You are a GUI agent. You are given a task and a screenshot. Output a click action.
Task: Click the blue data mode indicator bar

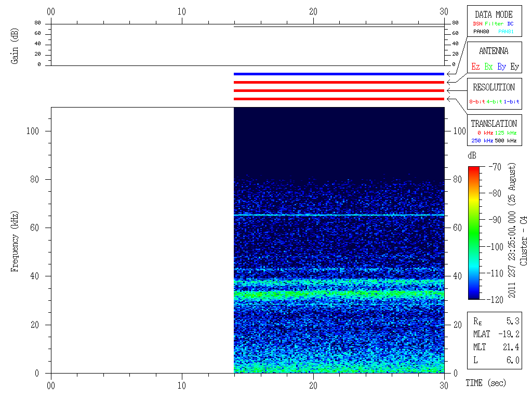click(x=339, y=74)
